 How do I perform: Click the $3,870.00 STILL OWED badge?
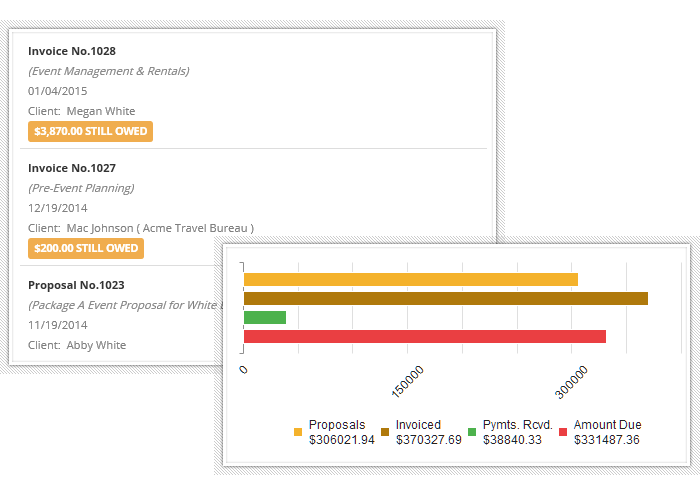pyautogui.click(x=90, y=131)
